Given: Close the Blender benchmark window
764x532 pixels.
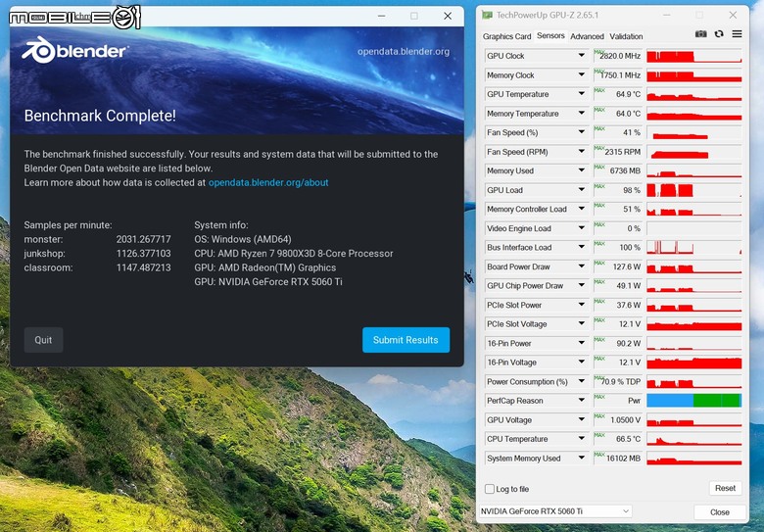Looking at the screenshot, I should pos(448,16).
